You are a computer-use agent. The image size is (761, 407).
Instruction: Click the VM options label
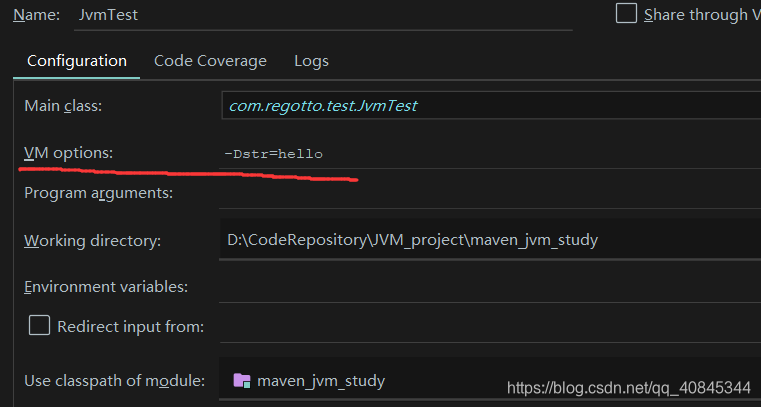68,153
